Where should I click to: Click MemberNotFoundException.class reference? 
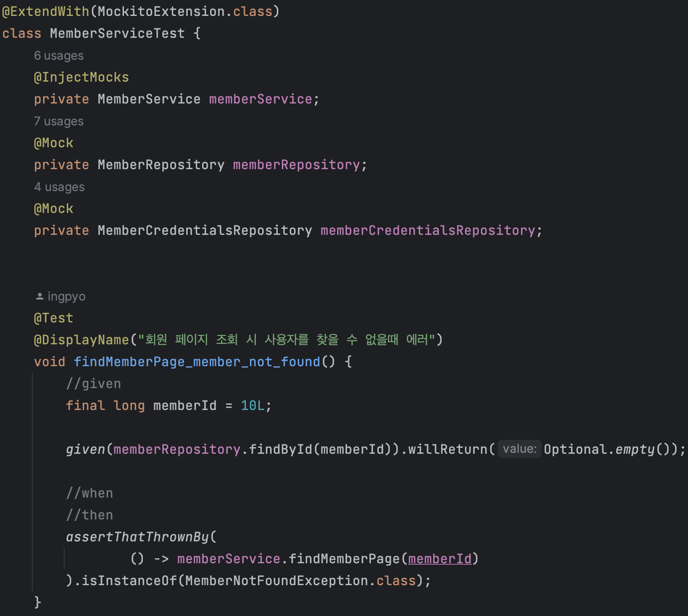300,581
